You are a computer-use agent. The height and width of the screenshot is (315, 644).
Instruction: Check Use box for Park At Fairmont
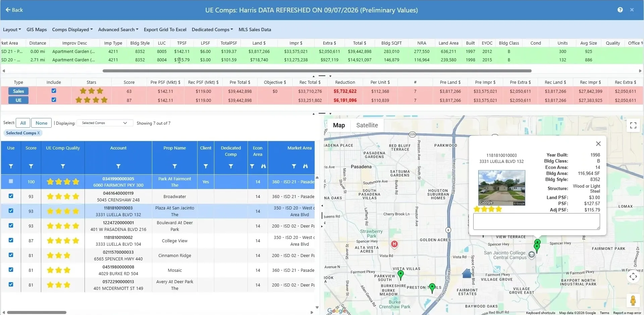pyautogui.click(x=11, y=181)
